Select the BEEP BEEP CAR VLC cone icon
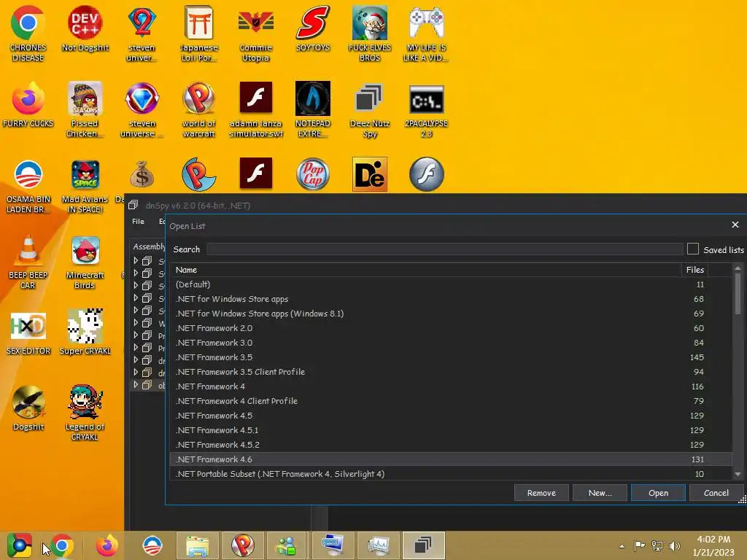 click(28, 261)
